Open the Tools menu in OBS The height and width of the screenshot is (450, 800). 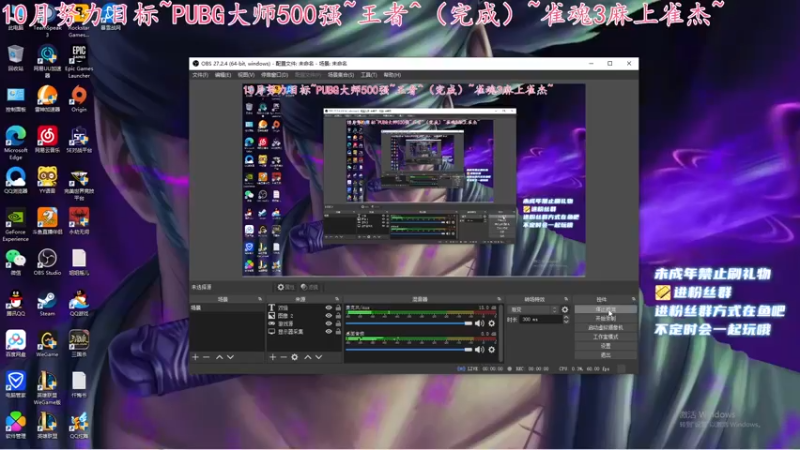[x=369, y=75]
